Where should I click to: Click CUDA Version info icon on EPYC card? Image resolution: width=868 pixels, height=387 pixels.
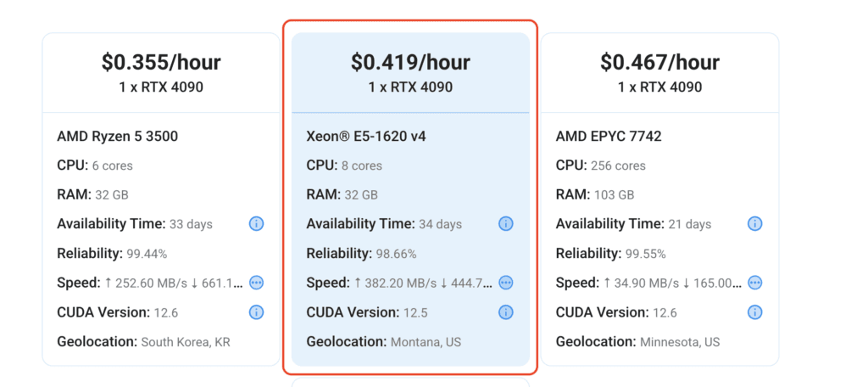(x=755, y=312)
